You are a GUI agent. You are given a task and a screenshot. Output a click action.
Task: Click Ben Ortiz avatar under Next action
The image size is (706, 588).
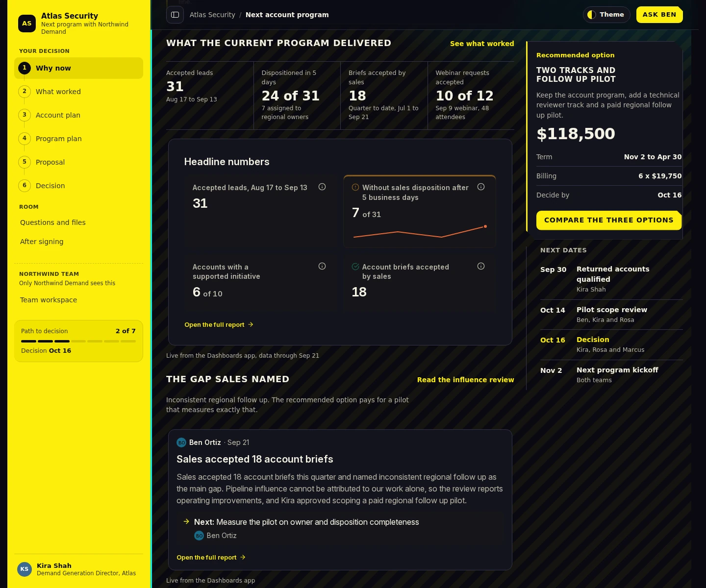[x=199, y=536]
